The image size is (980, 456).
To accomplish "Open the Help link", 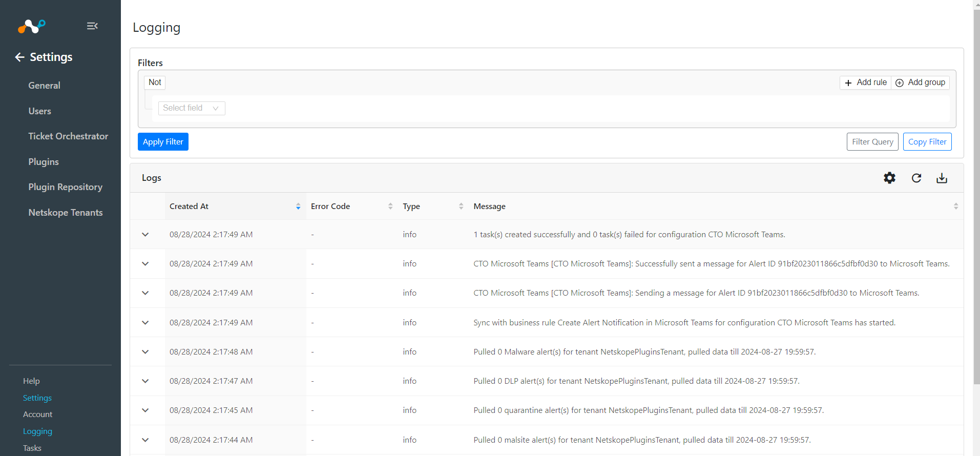I will point(31,381).
